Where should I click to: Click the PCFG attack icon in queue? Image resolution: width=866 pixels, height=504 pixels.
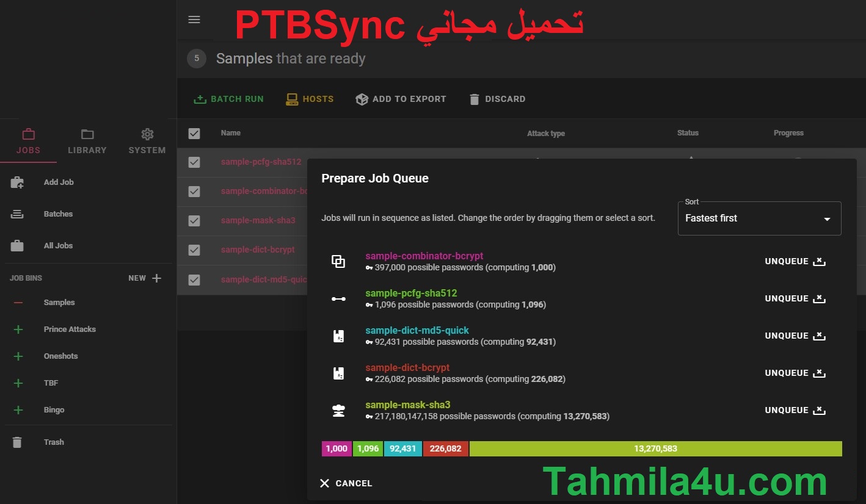(x=338, y=299)
